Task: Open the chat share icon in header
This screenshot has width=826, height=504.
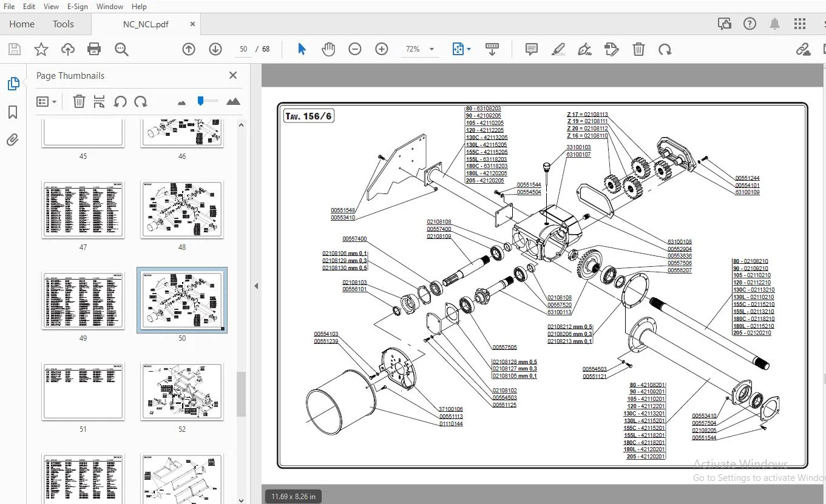Action: pyautogui.click(x=724, y=24)
